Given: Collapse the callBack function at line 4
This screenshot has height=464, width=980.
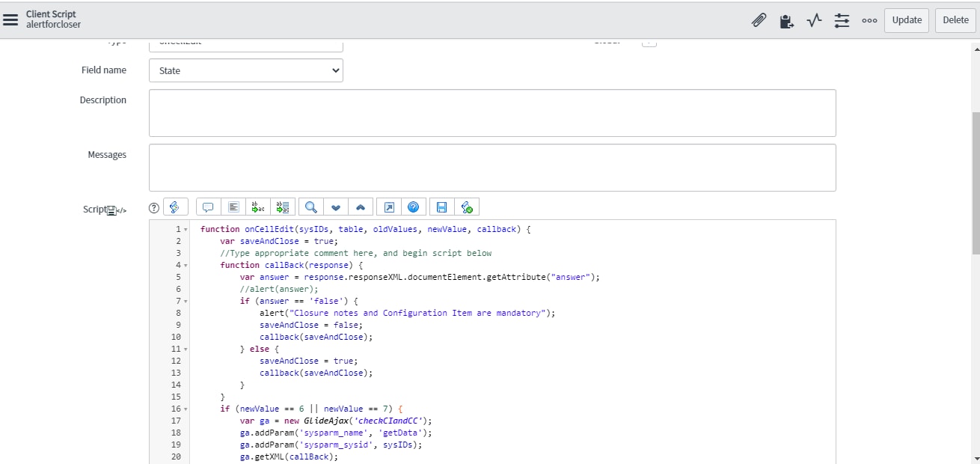Looking at the screenshot, I should (x=186, y=266).
